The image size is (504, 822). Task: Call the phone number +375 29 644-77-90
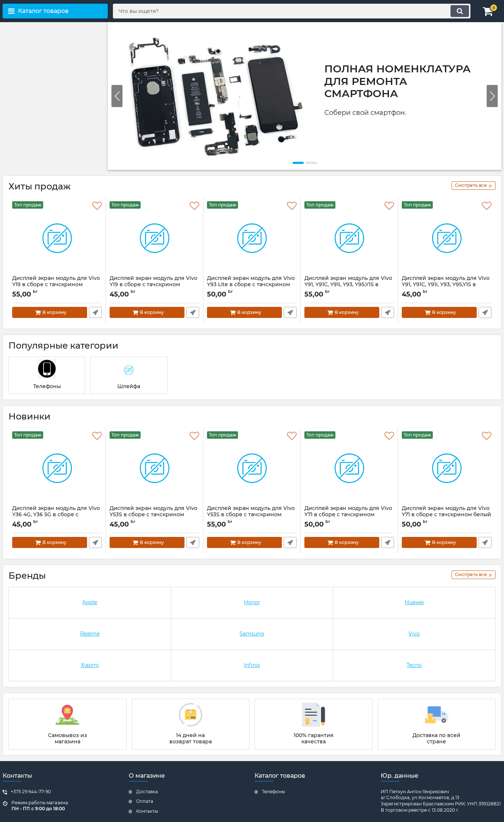[31, 792]
